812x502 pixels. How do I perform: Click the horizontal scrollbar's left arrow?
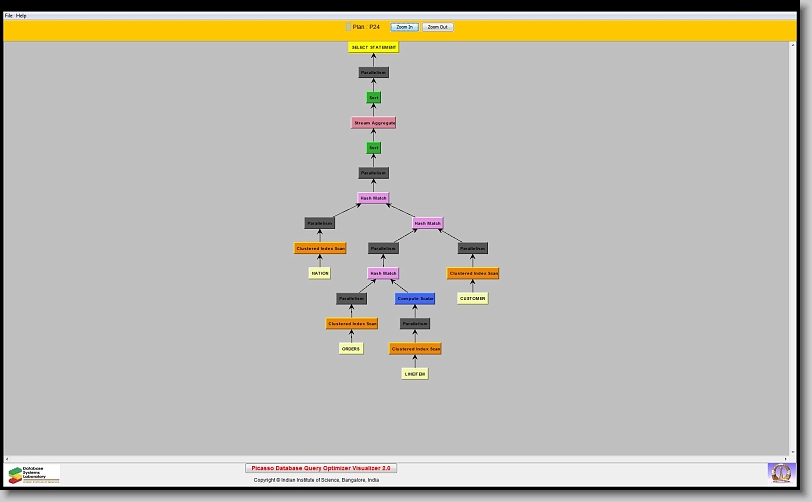click(x=7, y=459)
